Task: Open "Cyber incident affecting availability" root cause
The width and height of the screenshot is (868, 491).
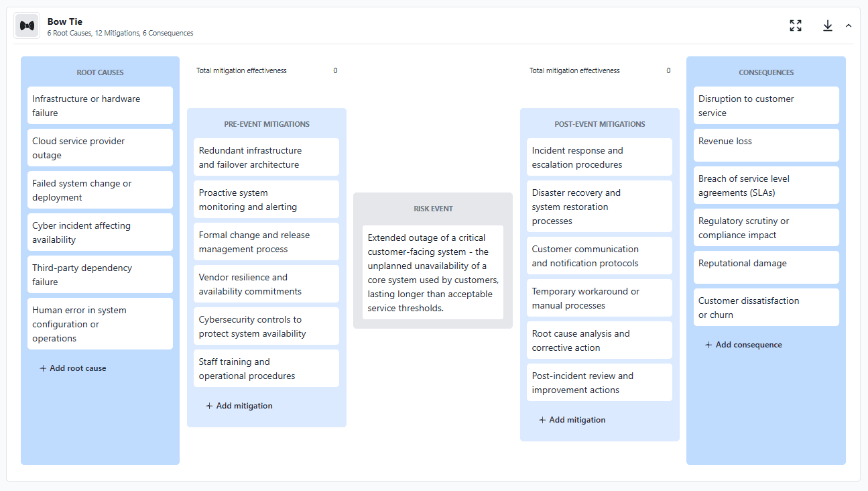Action: 100,232
